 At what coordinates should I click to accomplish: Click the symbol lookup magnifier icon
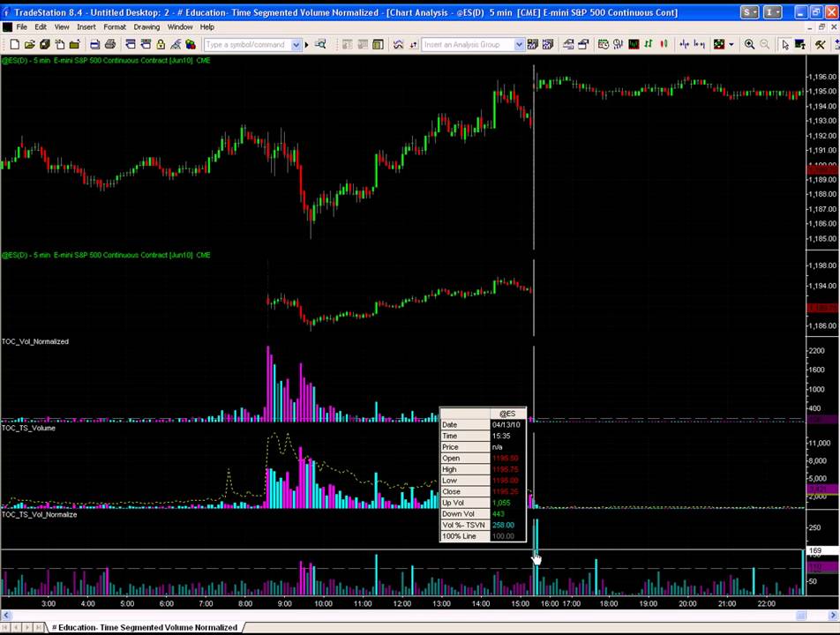pyautogui.click(x=320, y=44)
